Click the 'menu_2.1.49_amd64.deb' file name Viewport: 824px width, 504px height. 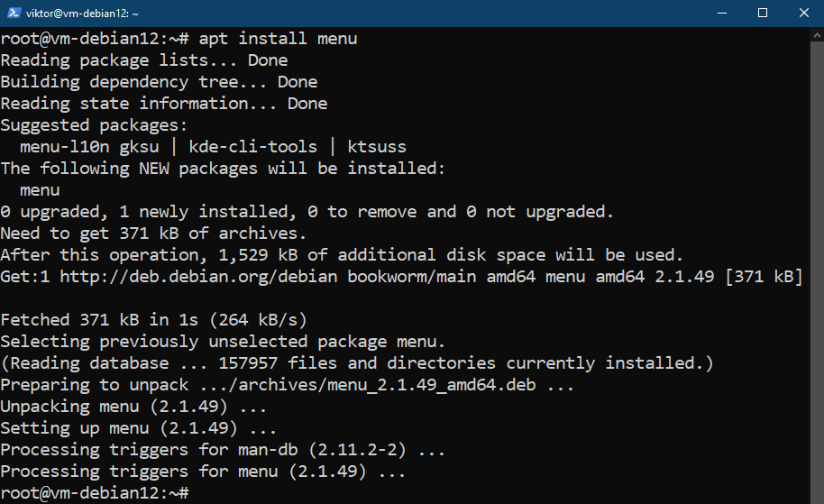[x=388, y=385]
